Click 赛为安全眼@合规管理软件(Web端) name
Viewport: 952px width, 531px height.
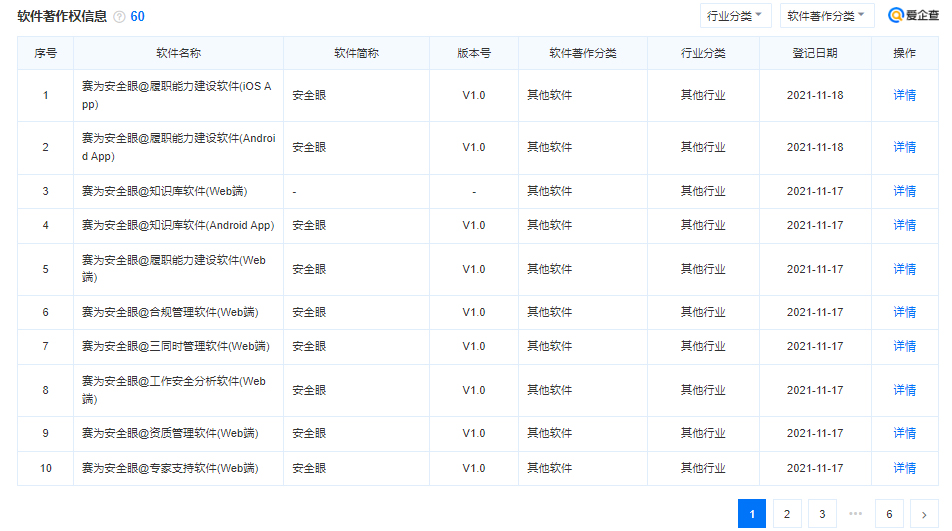tap(170, 312)
